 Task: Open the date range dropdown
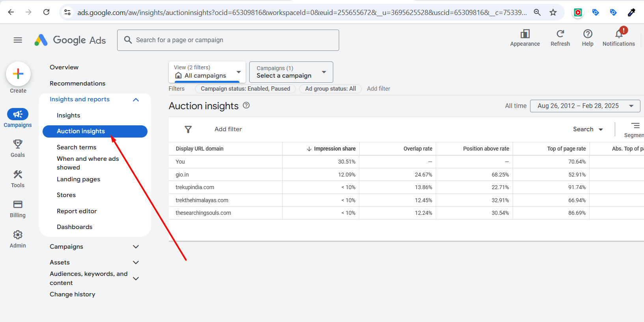(585, 106)
